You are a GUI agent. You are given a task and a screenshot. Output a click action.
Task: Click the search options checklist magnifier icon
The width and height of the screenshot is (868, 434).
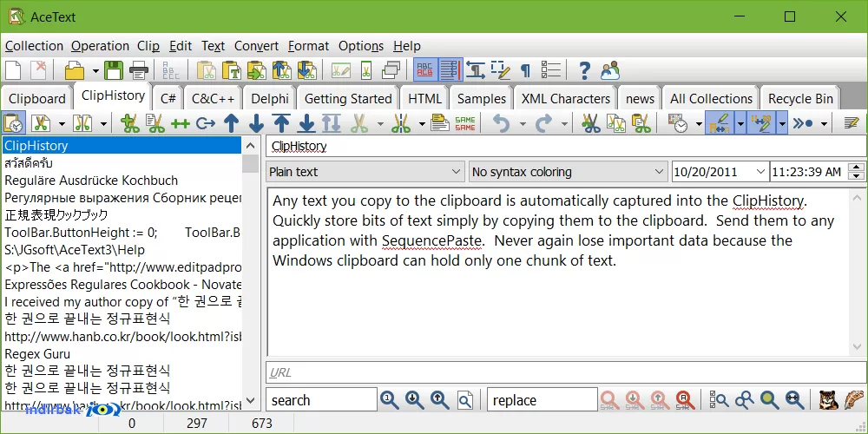click(720, 399)
